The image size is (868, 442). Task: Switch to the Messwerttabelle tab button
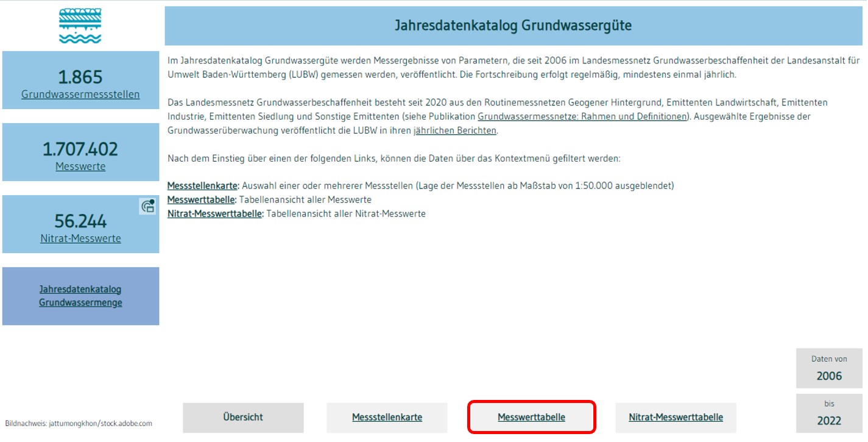[x=531, y=418]
